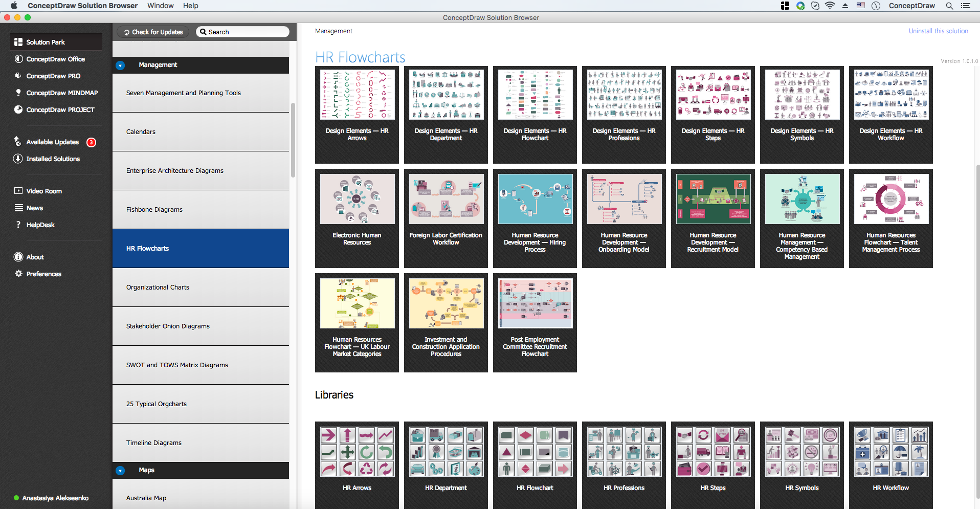
Task: Open Competency Based Management sample
Action: pos(802,218)
